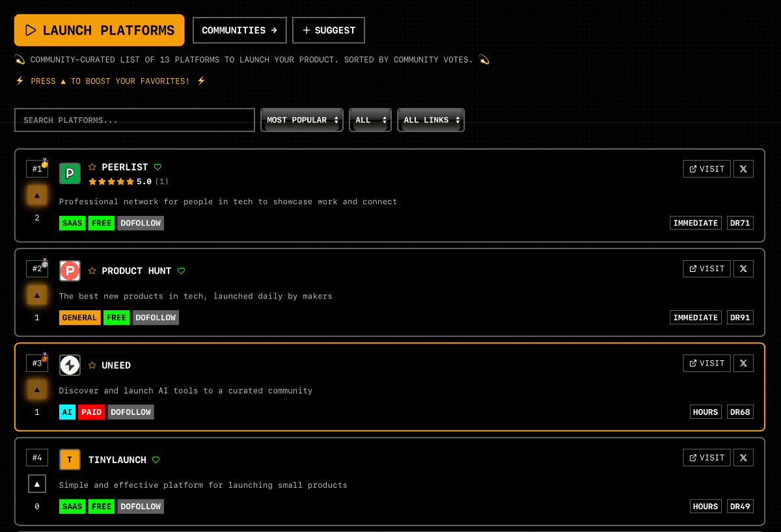This screenshot has height=532, width=781.
Task: Click Peerlist's five-star rating
Action: click(111, 181)
